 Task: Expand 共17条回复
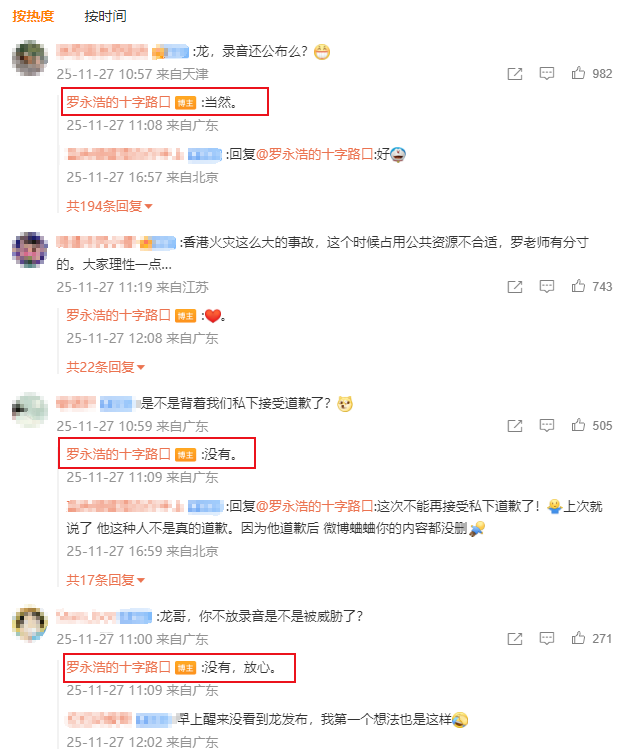coord(105,580)
